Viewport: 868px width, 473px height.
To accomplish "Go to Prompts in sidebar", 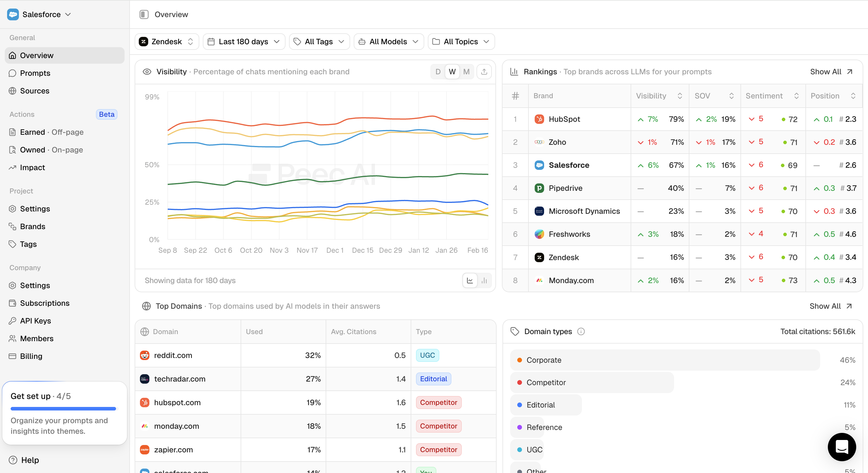I will pyautogui.click(x=35, y=73).
